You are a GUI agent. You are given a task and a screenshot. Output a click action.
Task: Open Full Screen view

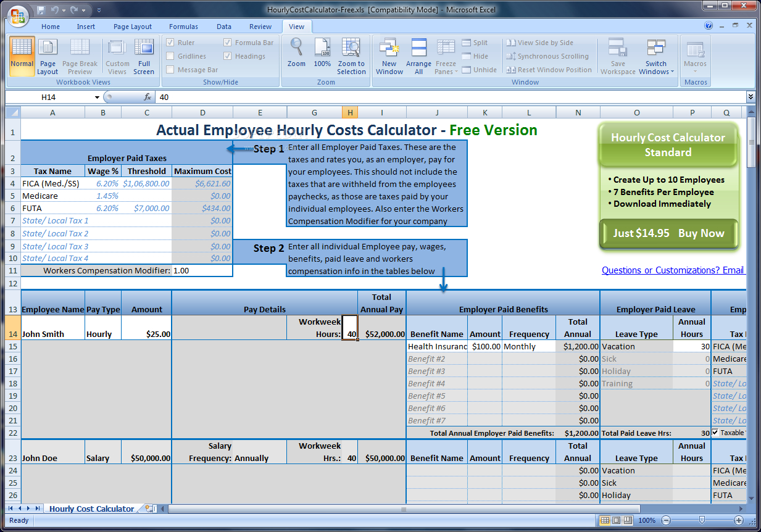coord(144,56)
